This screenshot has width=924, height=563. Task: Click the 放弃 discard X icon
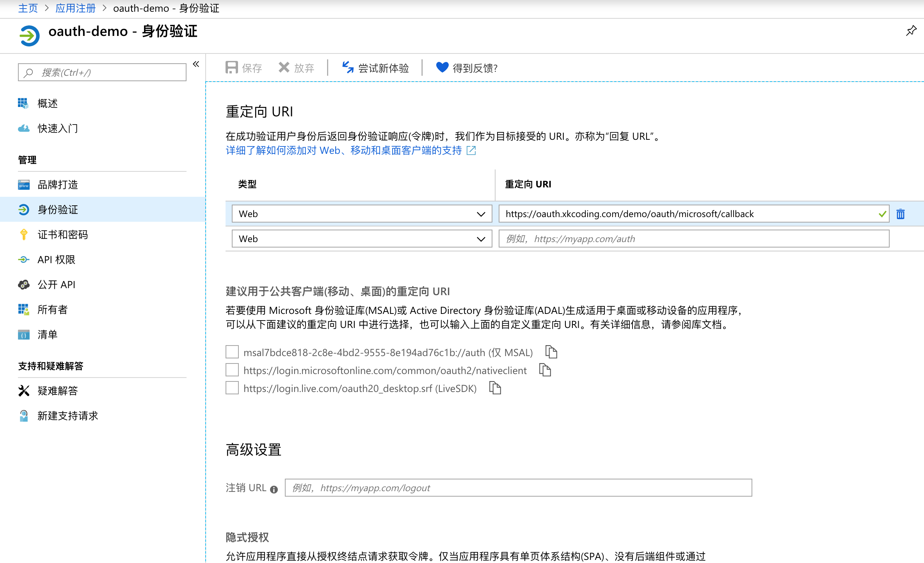(x=284, y=68)
